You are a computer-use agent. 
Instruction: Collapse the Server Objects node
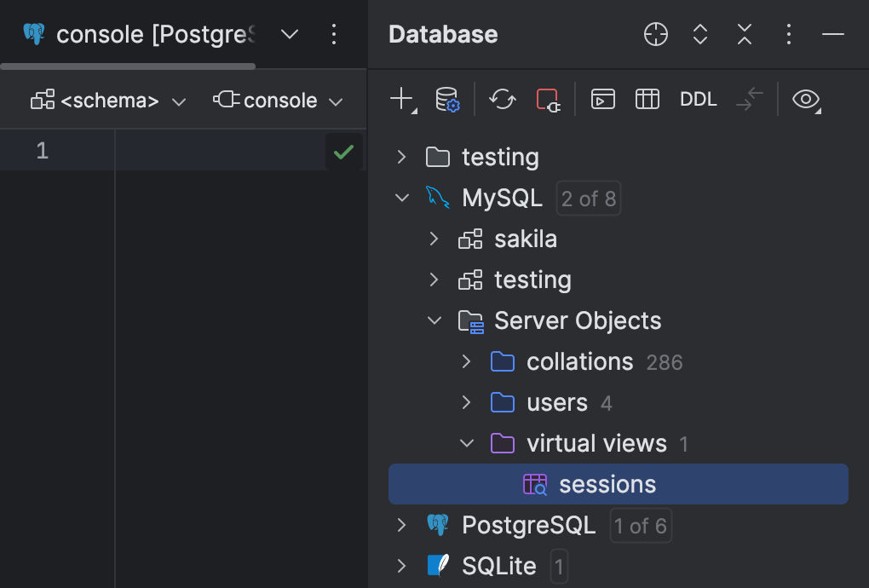(x=434, y=320)
